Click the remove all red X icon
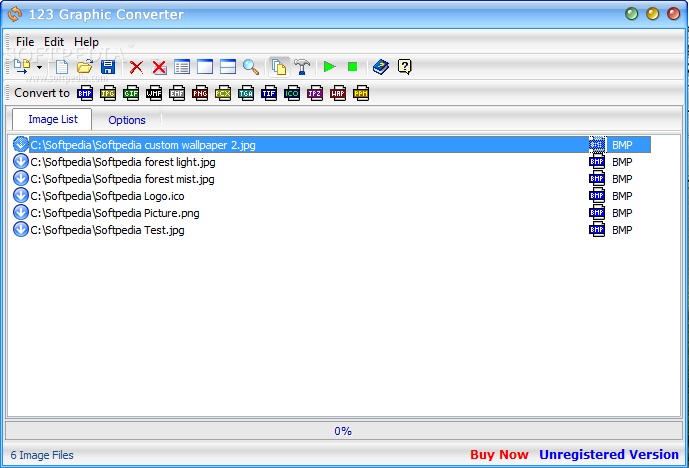 (x=159, y=67)
